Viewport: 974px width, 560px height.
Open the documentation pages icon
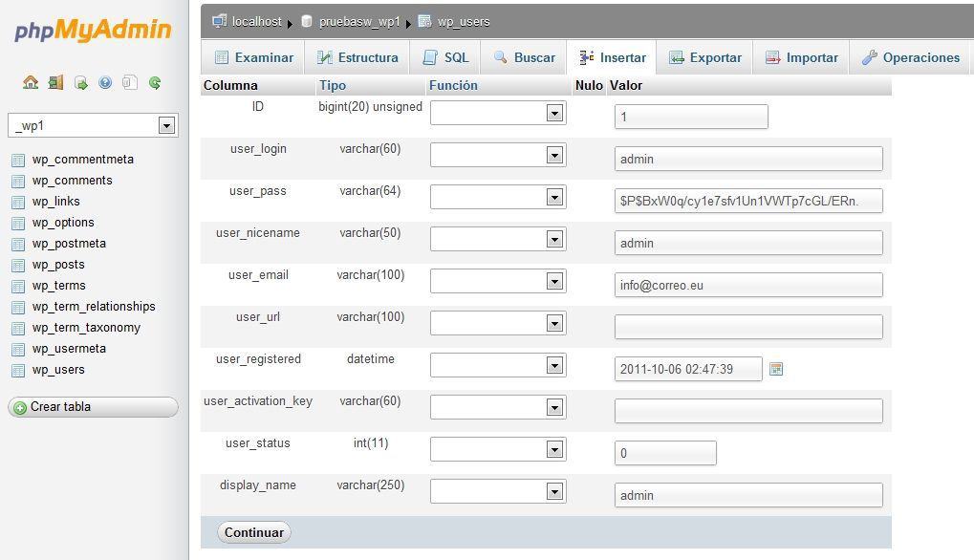click(130, 82)
